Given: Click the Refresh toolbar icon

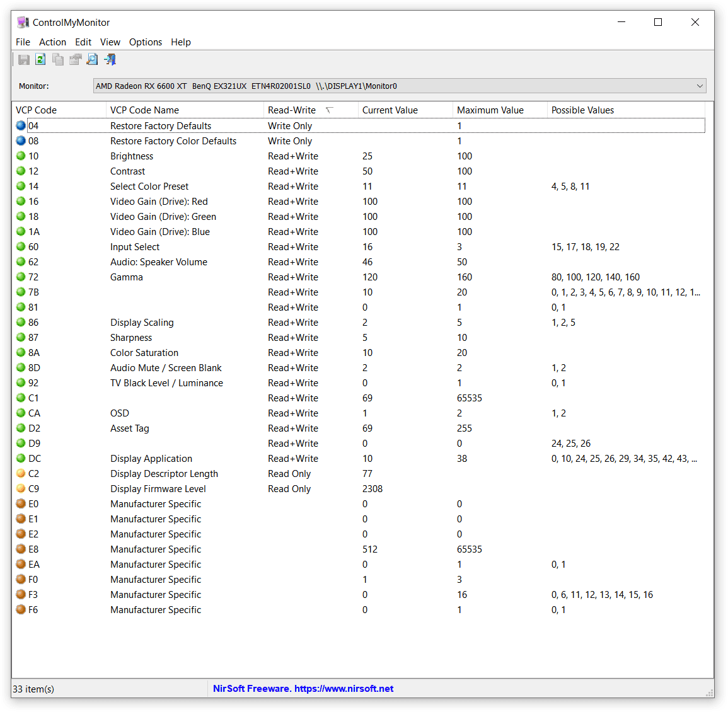Looking at the screenshot, I should click(41, 59).
